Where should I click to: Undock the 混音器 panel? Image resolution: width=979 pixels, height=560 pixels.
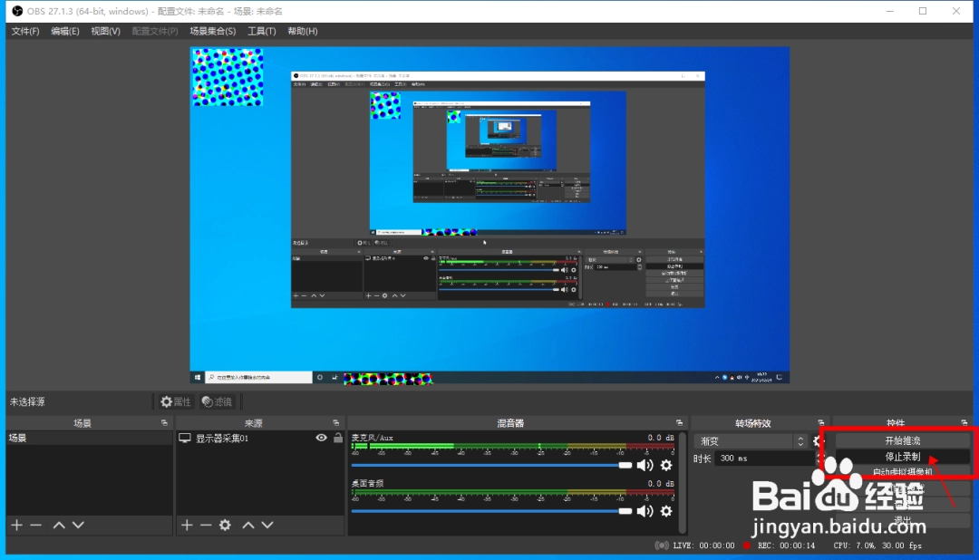[x=679, y=423]
